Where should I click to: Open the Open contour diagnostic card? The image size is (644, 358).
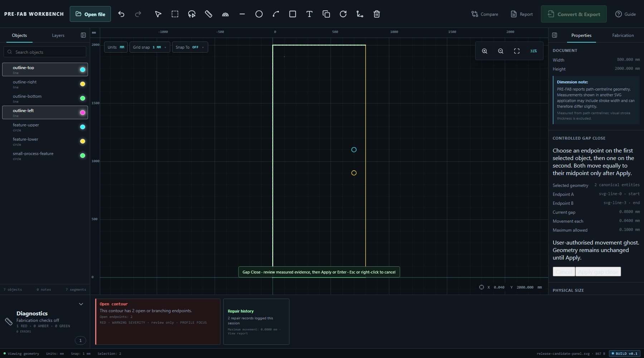158,321
